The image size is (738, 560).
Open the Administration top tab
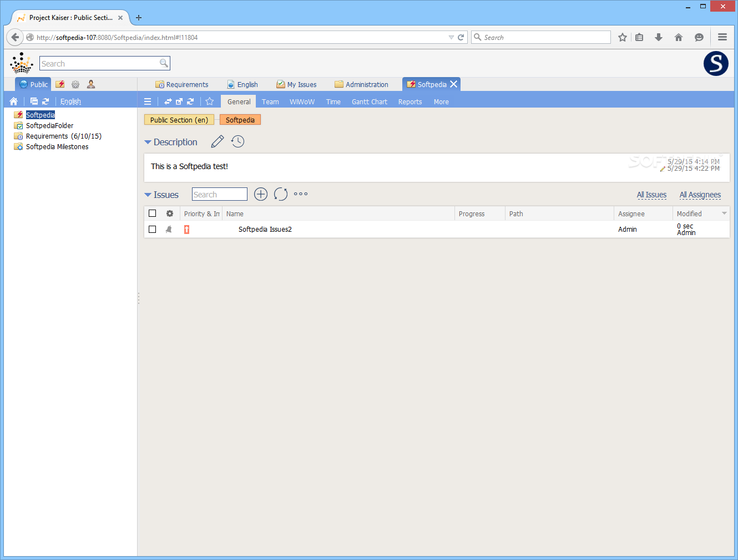tap(361, 84)
